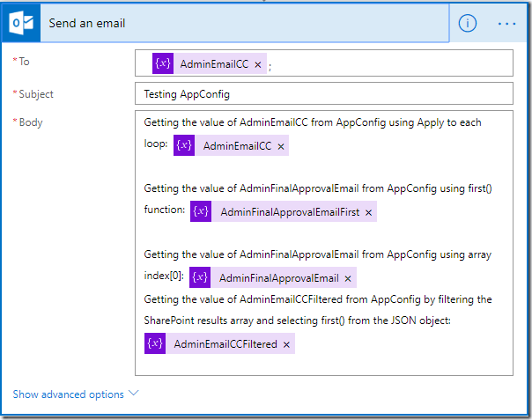Click the AdminEmailCC variable icon in Body
Viewport: 532px width, 420px height.
(x=185, y=146)
